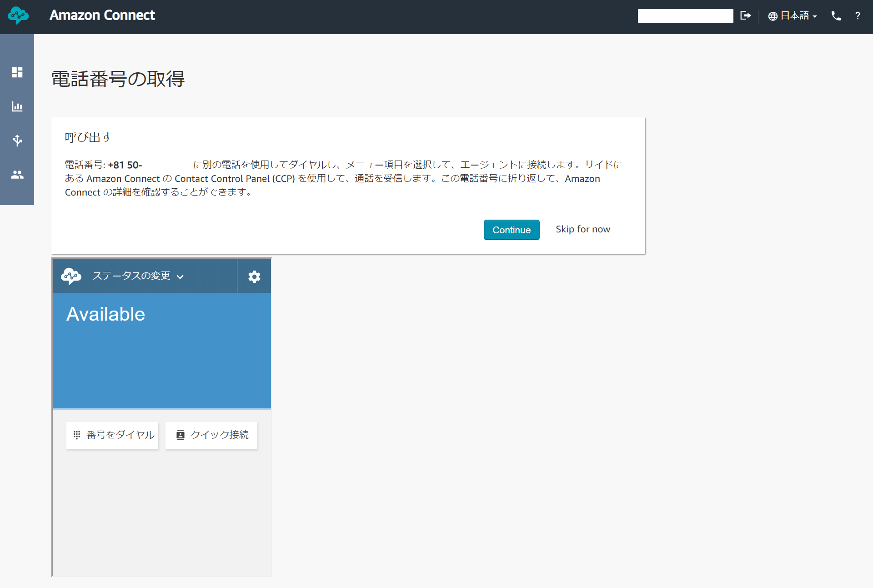
Task: Open the metrics bar chart icon
Action: coord(17,106)
